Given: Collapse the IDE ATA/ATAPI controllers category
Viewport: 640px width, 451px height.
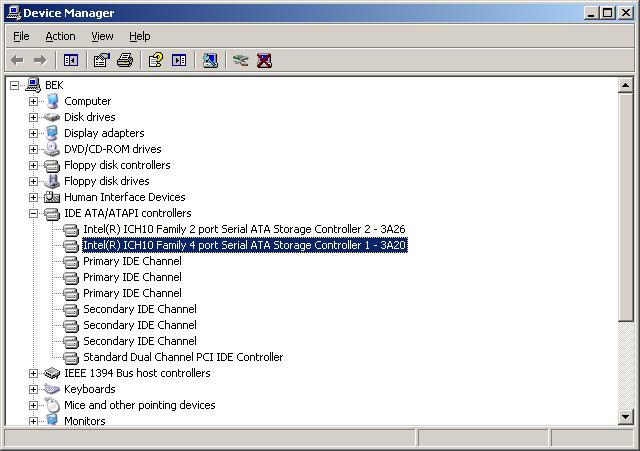Looking at the screenshot, I should coord(33,213).
